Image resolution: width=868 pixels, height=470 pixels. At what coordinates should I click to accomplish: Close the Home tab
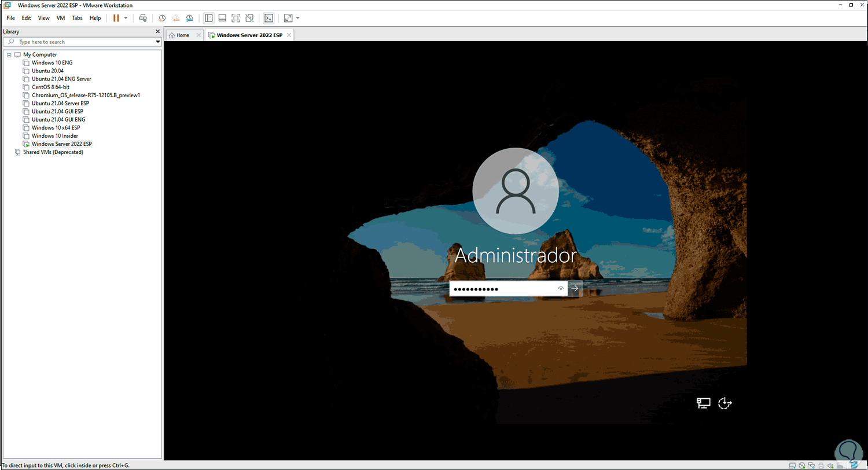[x=198, y=35]
